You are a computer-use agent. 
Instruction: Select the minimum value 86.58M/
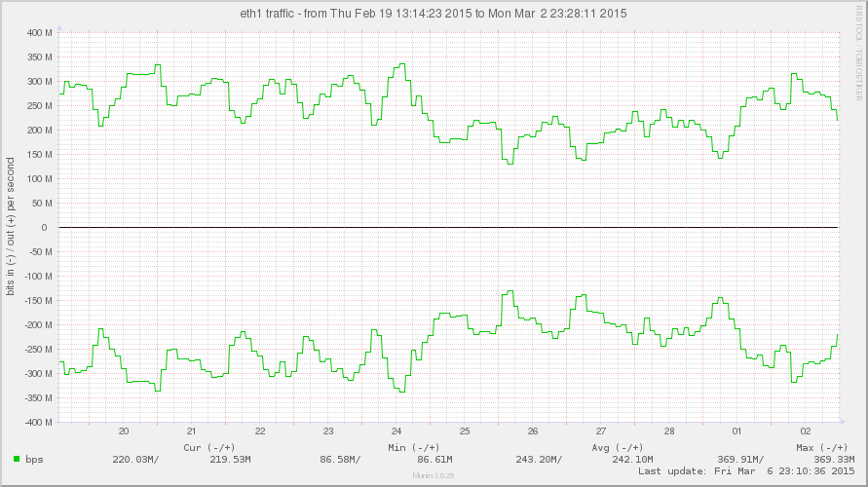(340, 460)
